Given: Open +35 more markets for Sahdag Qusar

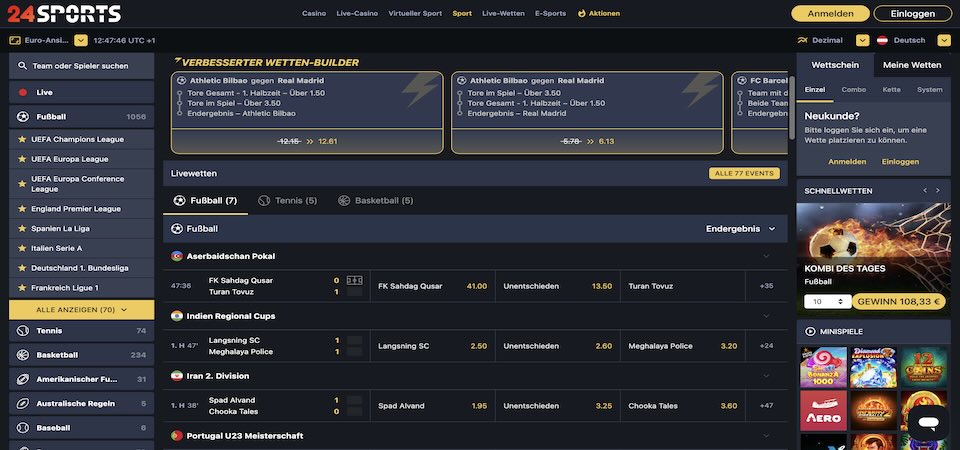Looking at the screenshot, I should [766, 286].
